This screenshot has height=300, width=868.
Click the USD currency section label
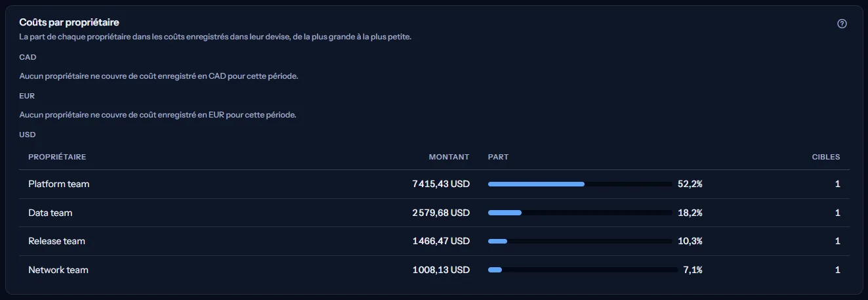27,135
